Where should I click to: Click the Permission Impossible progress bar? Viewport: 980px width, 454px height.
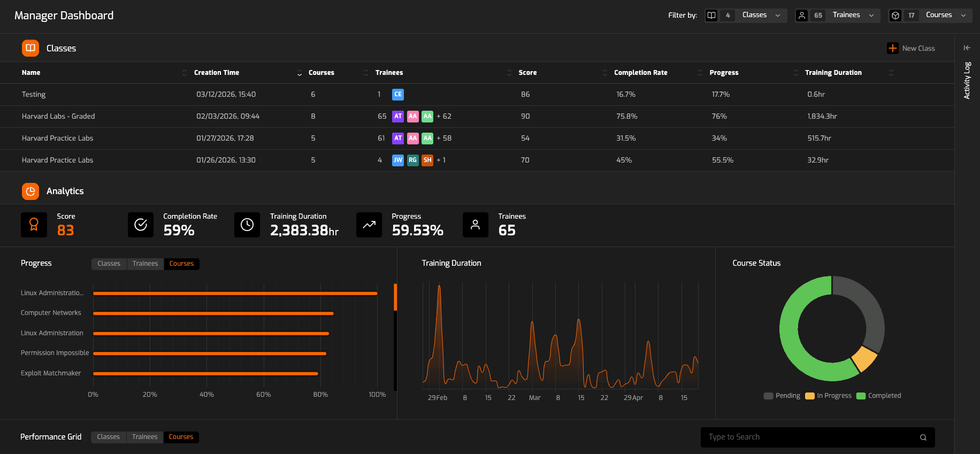click(x=210, y=353)
